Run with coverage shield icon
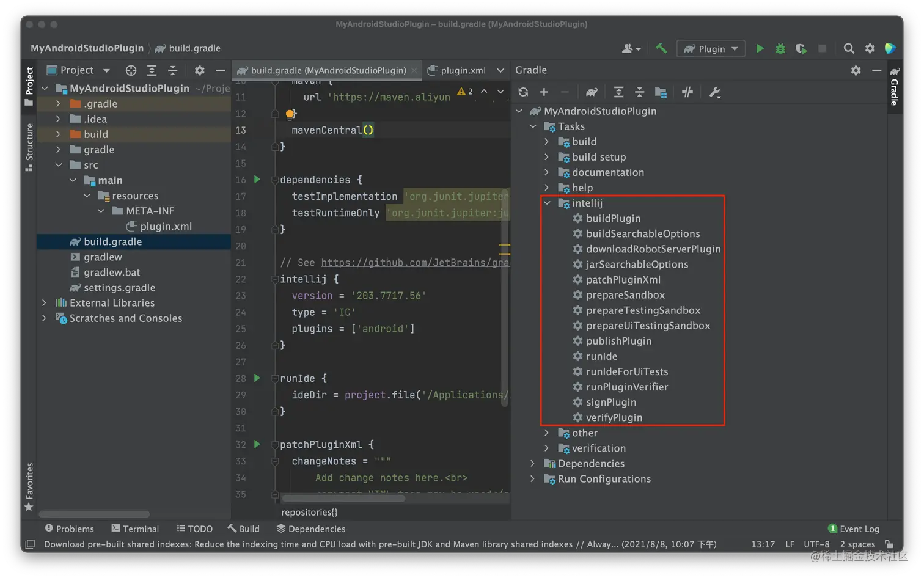Viewport: 924px width, 578px height. tap(801, 48)
